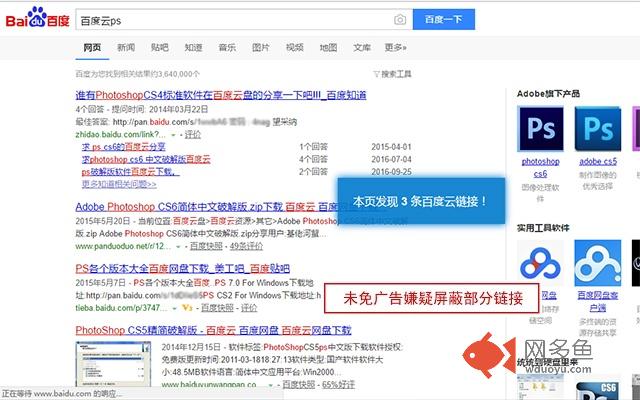The height and width of the screenshot is (400, 640).
Task: Open 65%好评 rating link
Action: [x=338, y=384]
